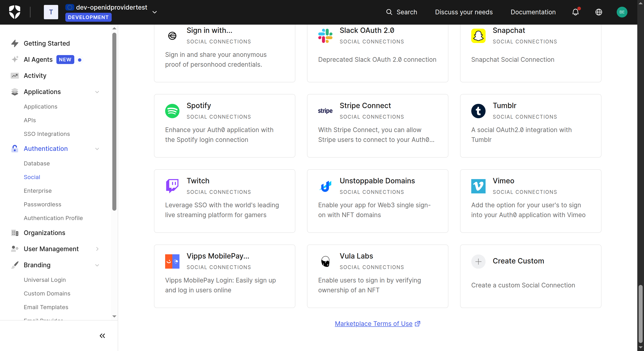Click the plus icon for Create Custom

pos(478,261)
